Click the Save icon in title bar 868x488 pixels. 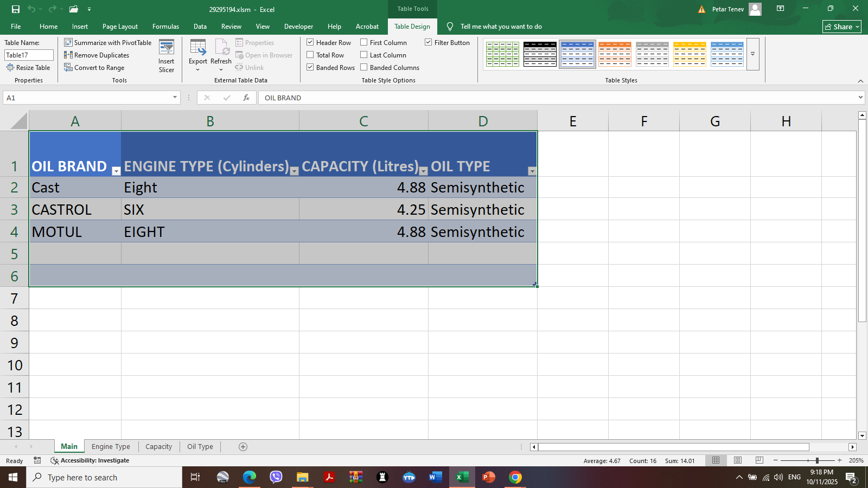pos(15,9)
